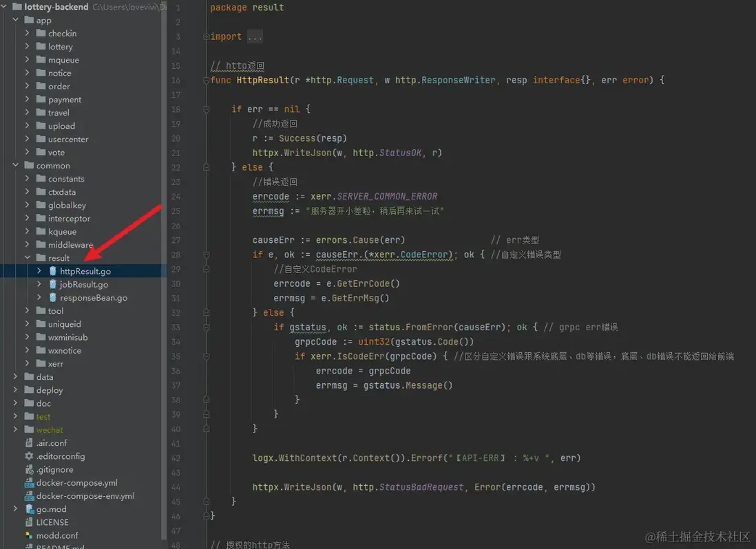The image size is (756, 549).
Task: Open jobResult.go in the project tree
Action: 84,285
